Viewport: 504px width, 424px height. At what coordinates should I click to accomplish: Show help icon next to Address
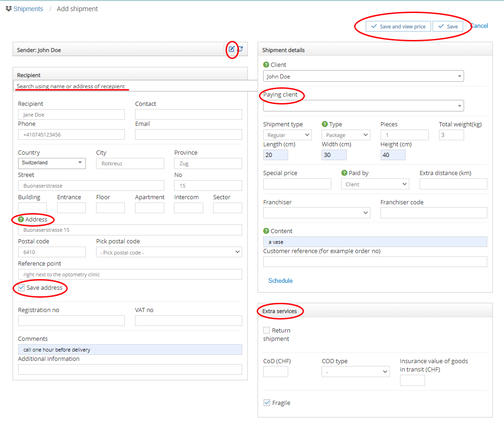21,219
